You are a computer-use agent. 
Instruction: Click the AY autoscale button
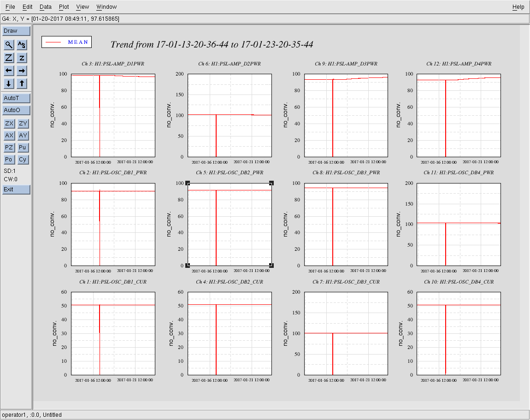23,136
